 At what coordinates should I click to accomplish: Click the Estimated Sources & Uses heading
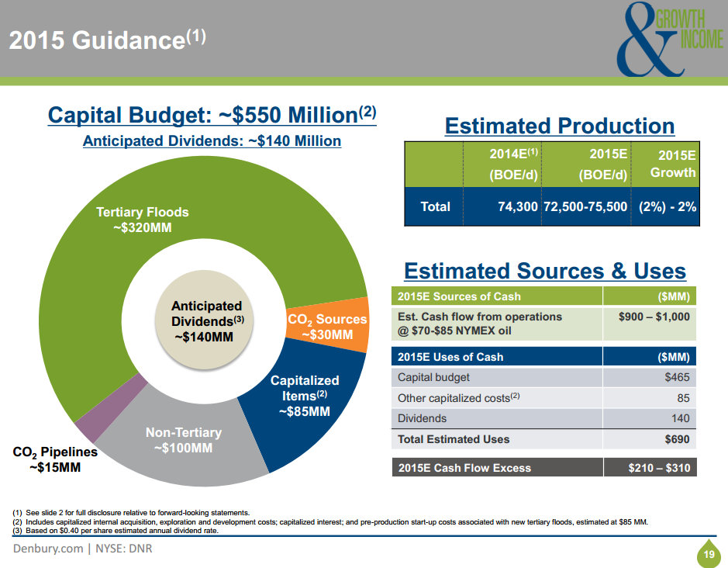pyautogui.click(x=545, y=271)
